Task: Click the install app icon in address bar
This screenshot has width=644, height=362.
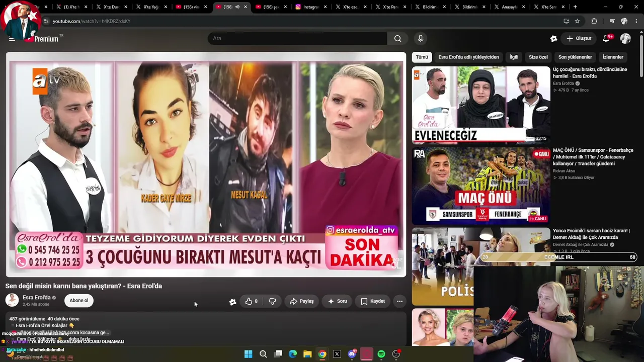Action: pos(566,21)
